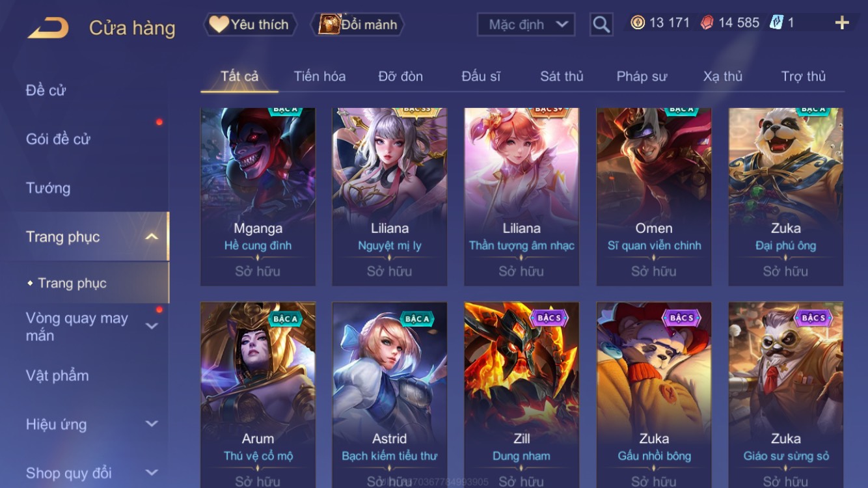
Task: Expand the Hiệu ứng sidebar section
Action: tap(152, 424)
